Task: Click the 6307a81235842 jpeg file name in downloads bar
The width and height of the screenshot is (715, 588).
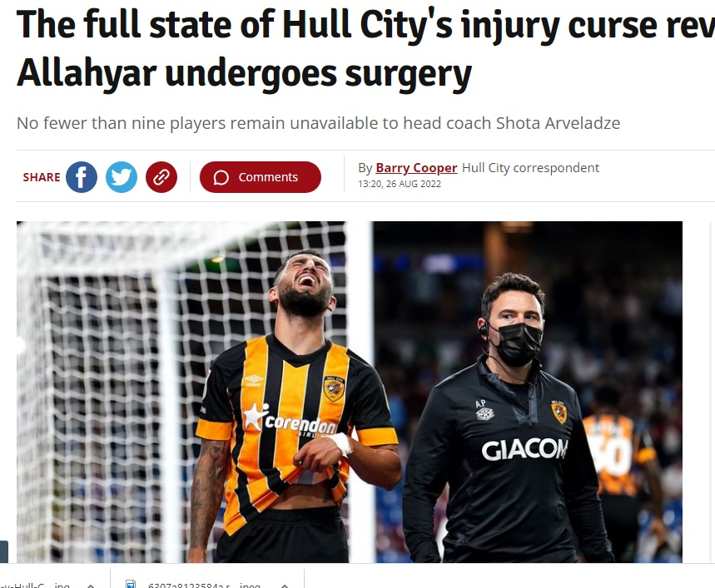Action: coord(204,585)
